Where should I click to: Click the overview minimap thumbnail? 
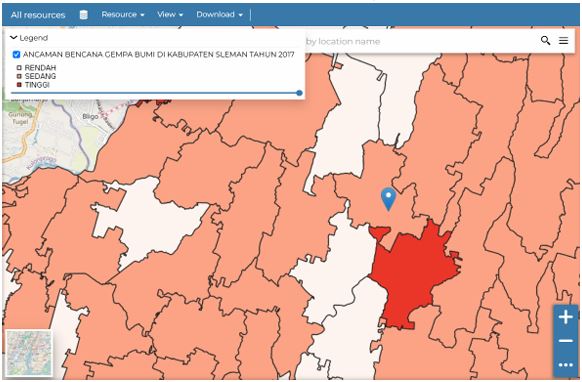point(29,353)
